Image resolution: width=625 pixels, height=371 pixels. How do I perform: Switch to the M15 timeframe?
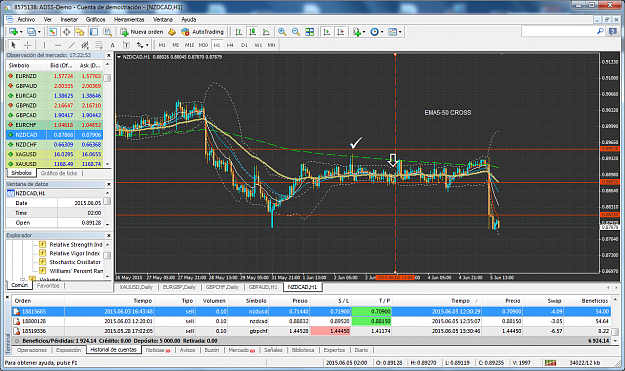[x=189, y=45]
